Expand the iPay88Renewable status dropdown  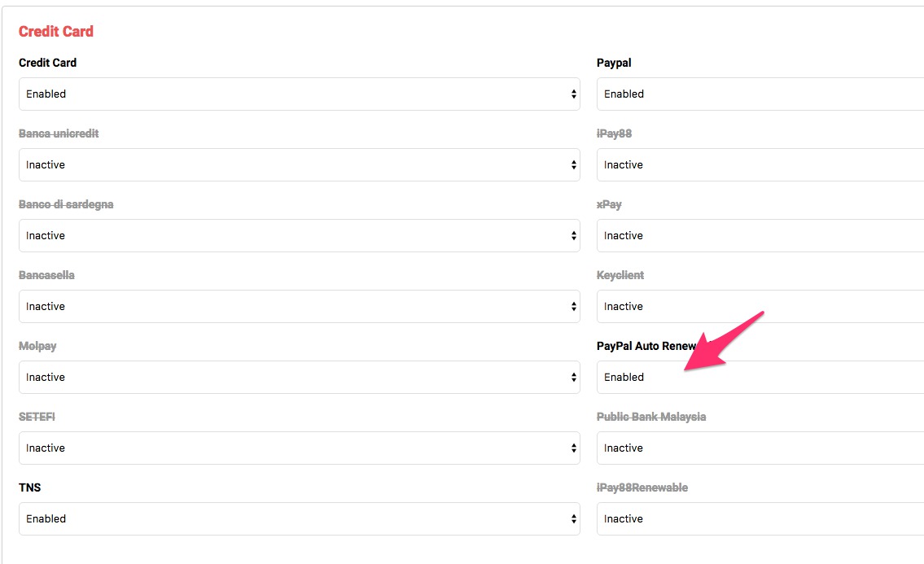click(760, 519)
